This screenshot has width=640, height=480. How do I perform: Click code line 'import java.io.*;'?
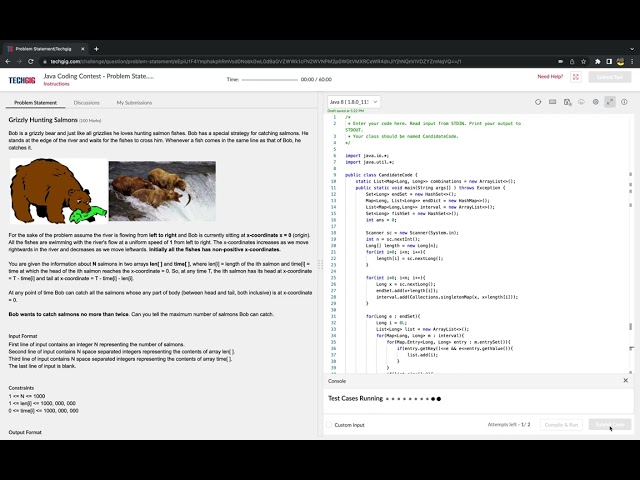(x=367, y=156)
